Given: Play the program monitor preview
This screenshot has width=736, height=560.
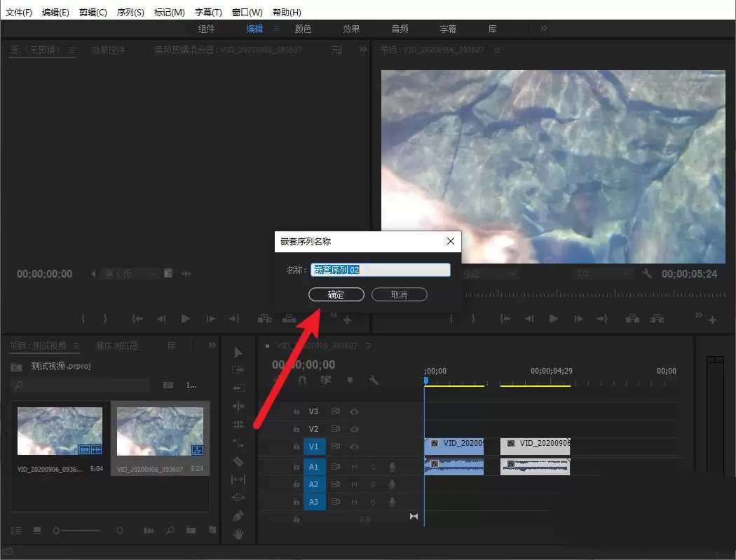Looking at the screenshot, I should click(x=554, y=319).
